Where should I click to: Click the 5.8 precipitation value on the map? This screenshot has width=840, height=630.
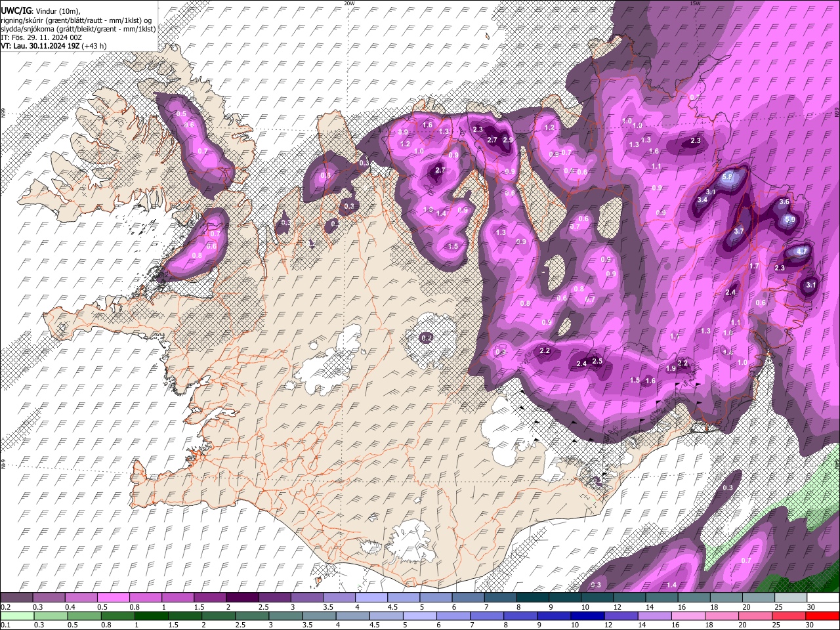pyautogui.click(x=727, y=177)
